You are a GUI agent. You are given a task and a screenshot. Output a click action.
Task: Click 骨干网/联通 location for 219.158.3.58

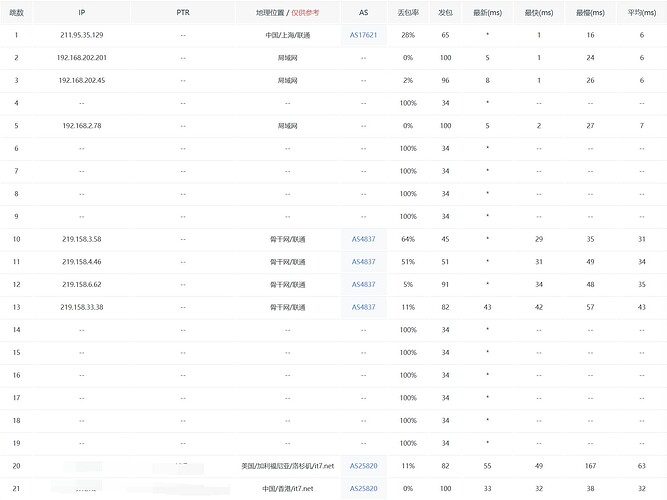(288, 239)
